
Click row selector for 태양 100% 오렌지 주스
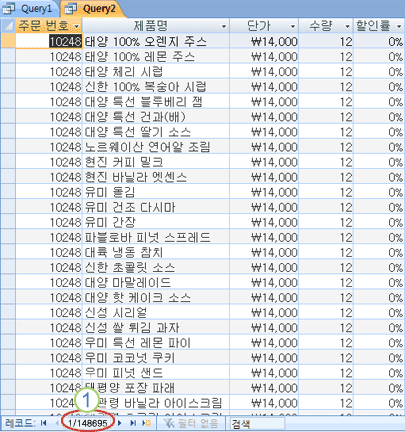(x=8, y=41)
